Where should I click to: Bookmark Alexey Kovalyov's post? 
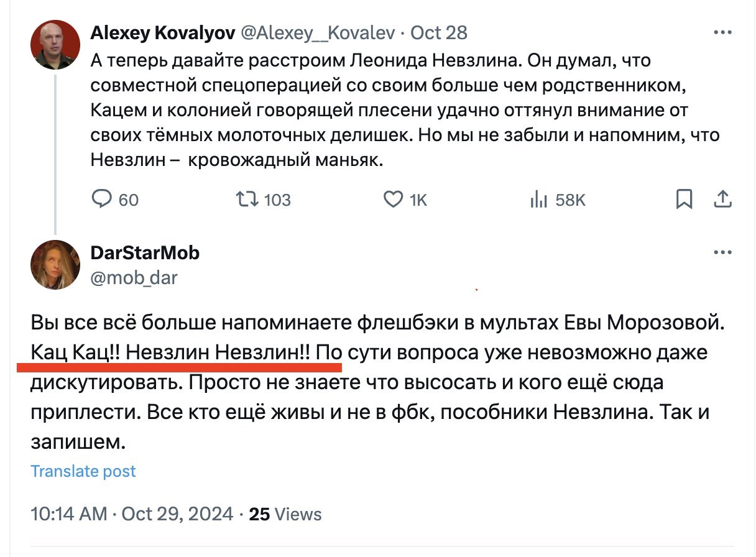click(x=684, y=199)
